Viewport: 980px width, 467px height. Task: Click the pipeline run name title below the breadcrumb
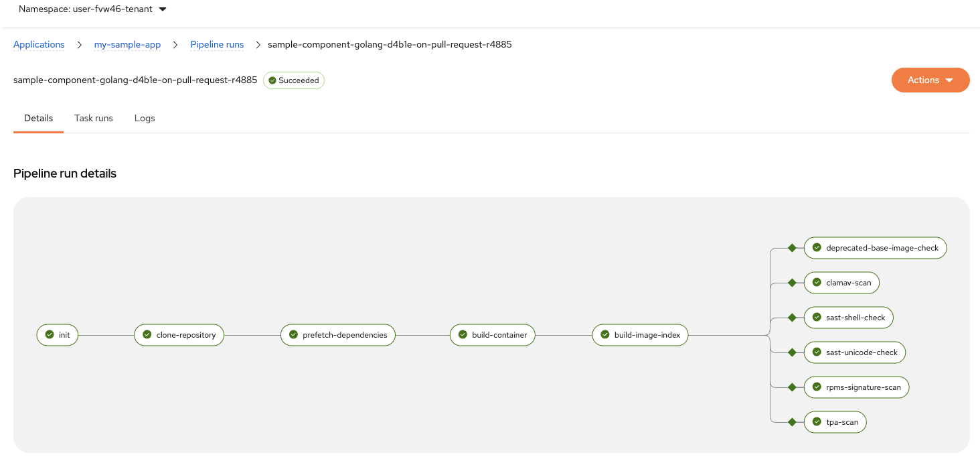click(x=135, y=80)
